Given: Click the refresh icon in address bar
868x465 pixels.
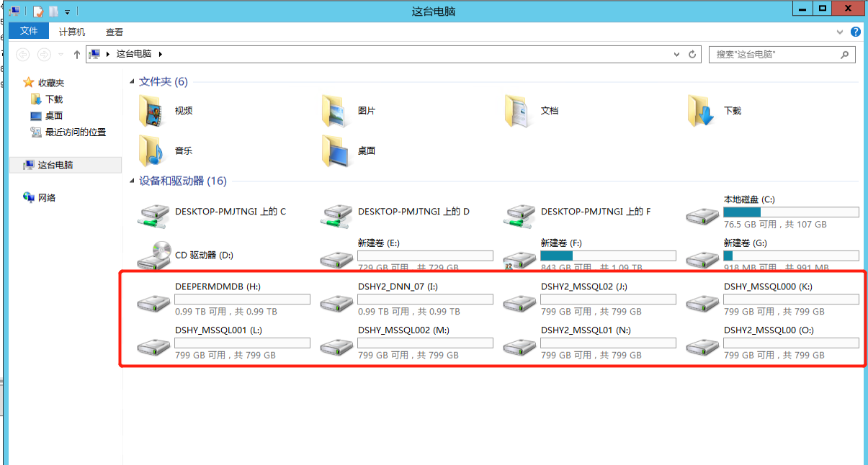Looking at the screenshot, I should point(693,55).
